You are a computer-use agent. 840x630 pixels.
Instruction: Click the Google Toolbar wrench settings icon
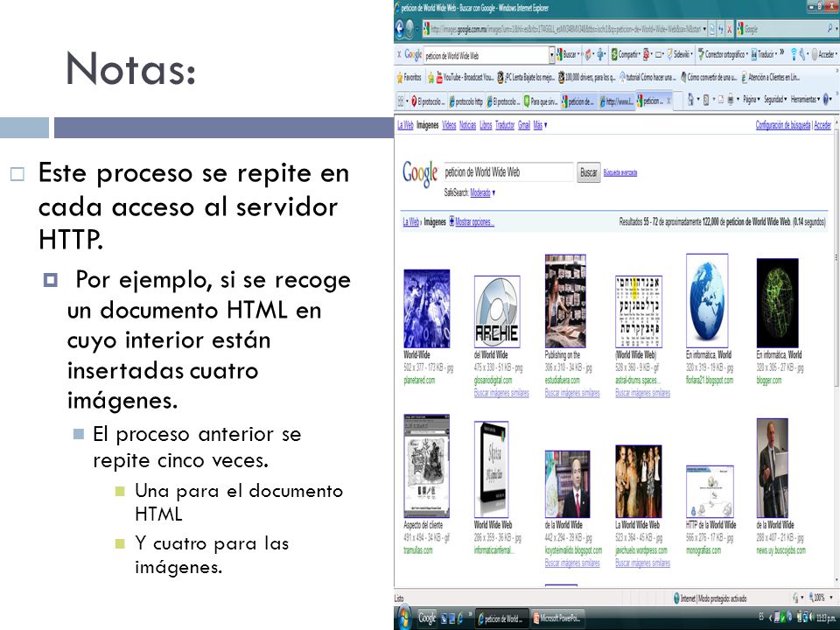[x=802, y=54]
